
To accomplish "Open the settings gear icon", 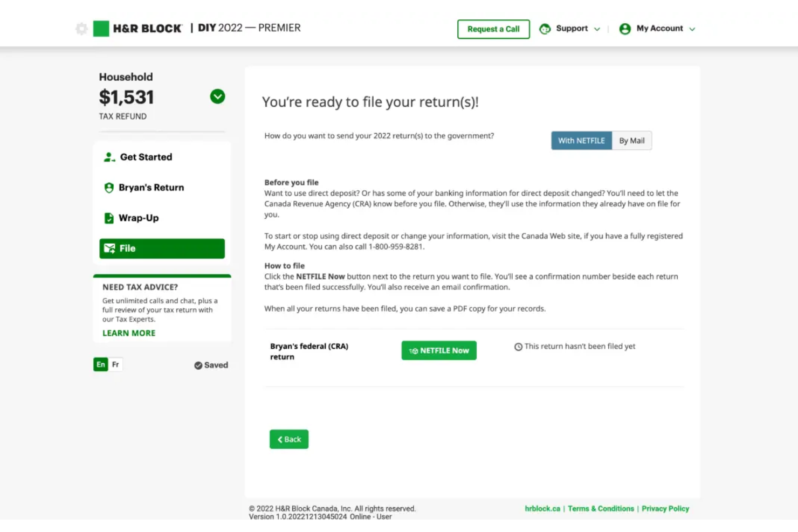I will click(81, 29).
